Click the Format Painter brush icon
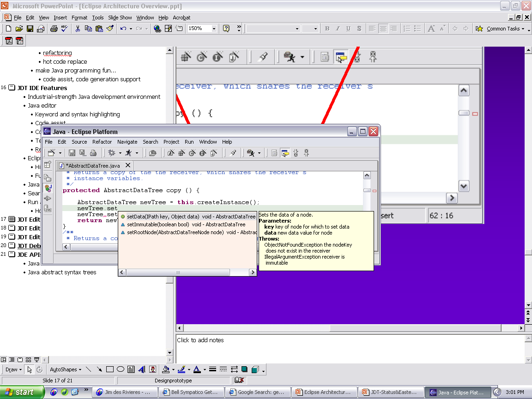 110,29
